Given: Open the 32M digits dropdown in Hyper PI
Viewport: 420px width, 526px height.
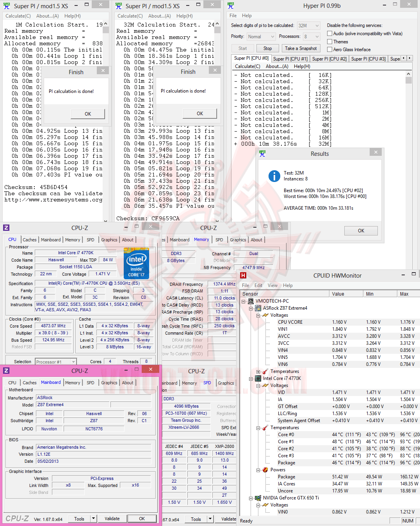Looking at the screenshot, I should coord(309,25).
